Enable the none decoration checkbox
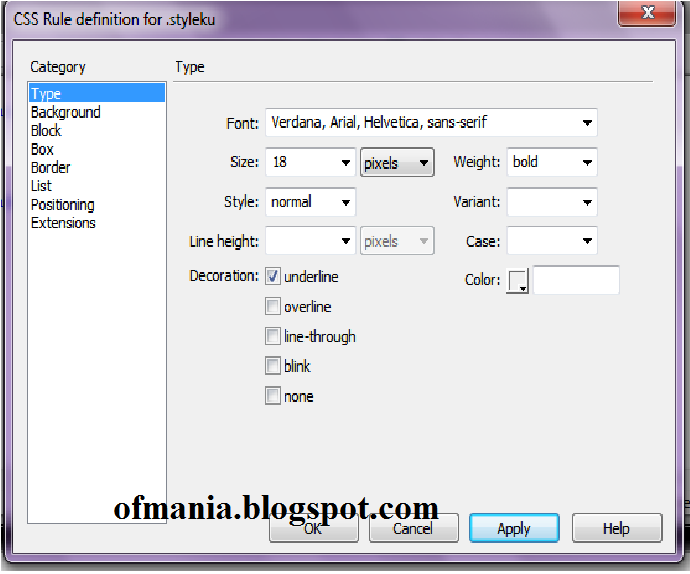The width and height of the screenshot is (690, 574). 273,396
